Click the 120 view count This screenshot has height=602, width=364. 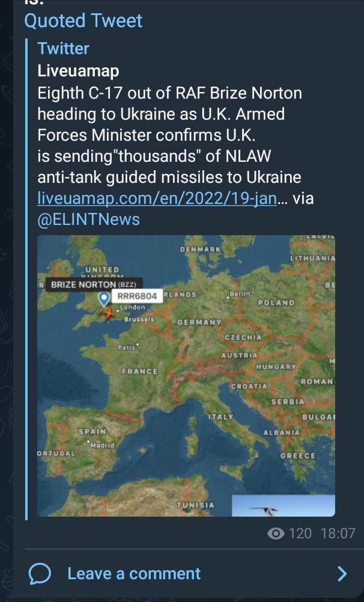(x=300, y=533)
